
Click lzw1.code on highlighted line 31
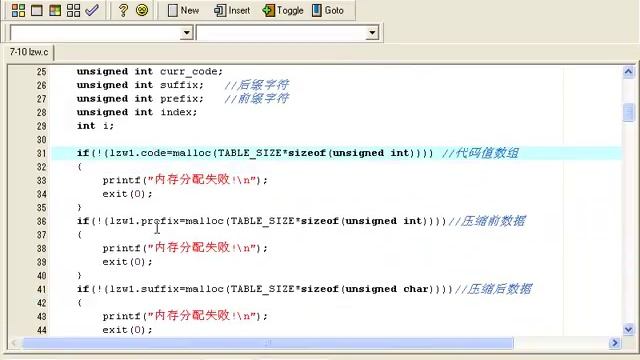(x=138, y=153)
